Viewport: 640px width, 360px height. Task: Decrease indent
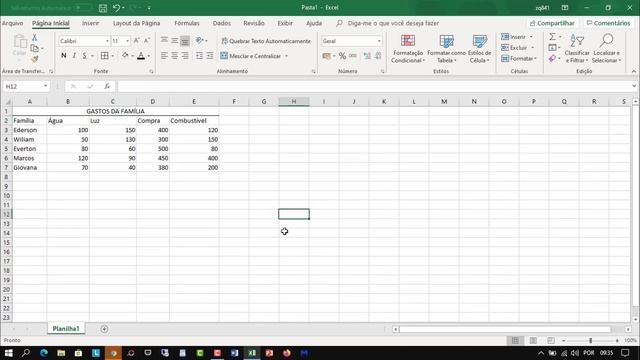pyautogui.click(x=199, y=56)
